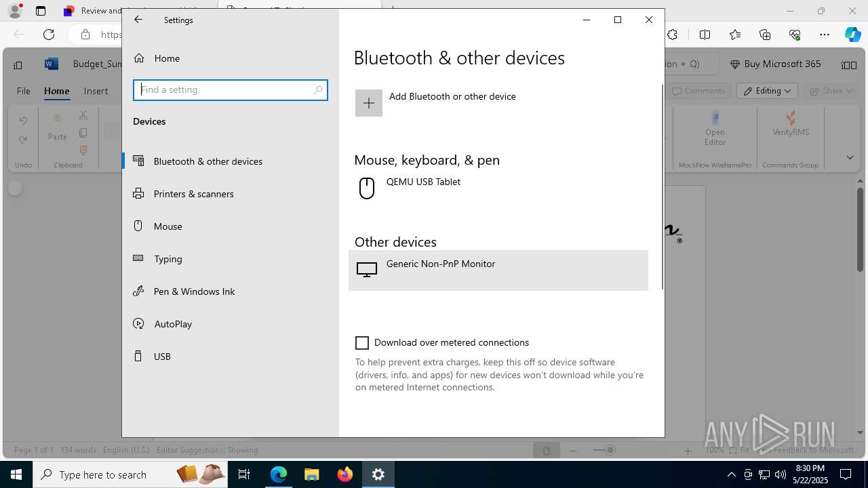868x488 pixels.
Task: Open notification center on taskbar
Action: click(846, 474)
